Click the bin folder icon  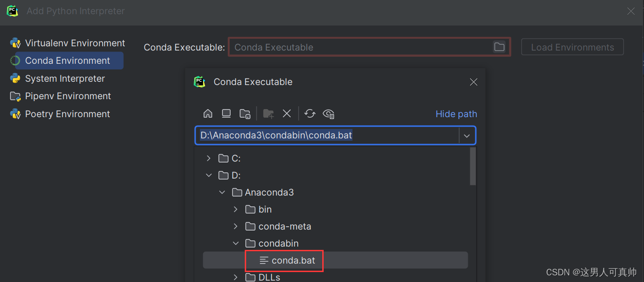[x=250, y=209]
